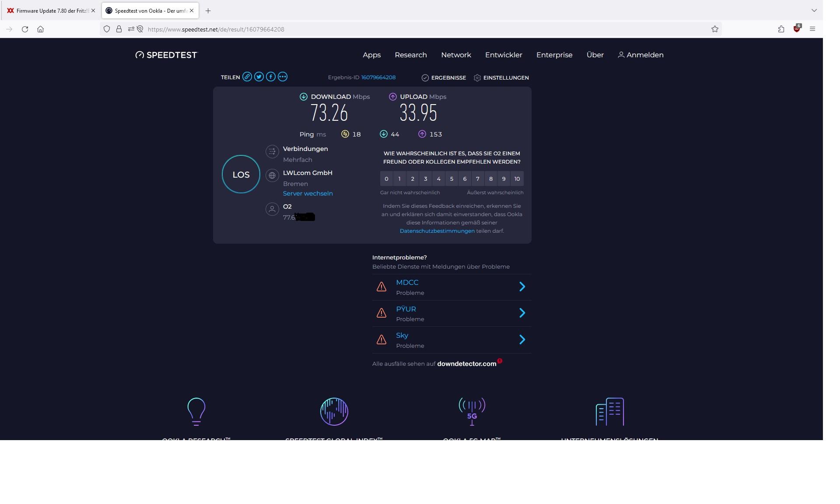
Task: Open the Firefox application menu
Action: tap(812, 29)
